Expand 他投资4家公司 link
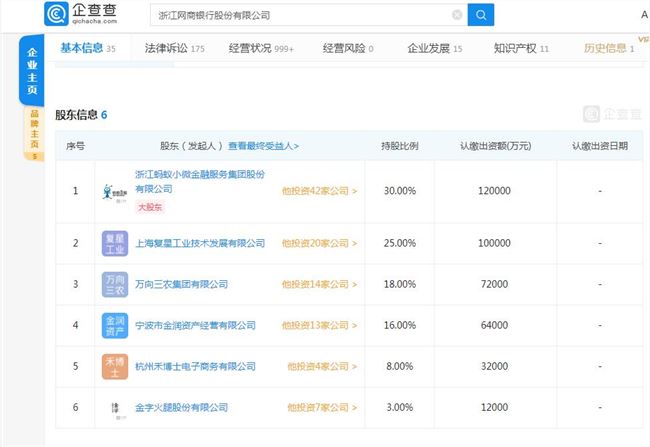The width and height of the screenshot is (650, 447). [322, 367]
